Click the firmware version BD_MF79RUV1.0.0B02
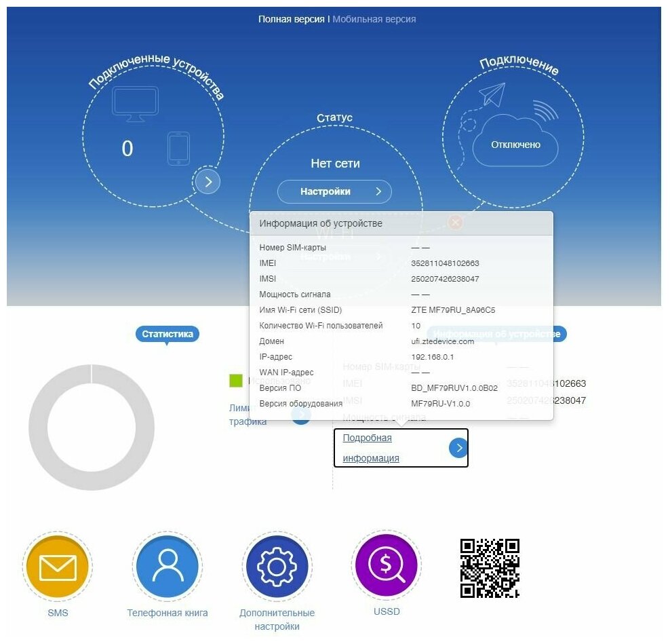Screen dimensions: 670x644 (x=454, y=388)
